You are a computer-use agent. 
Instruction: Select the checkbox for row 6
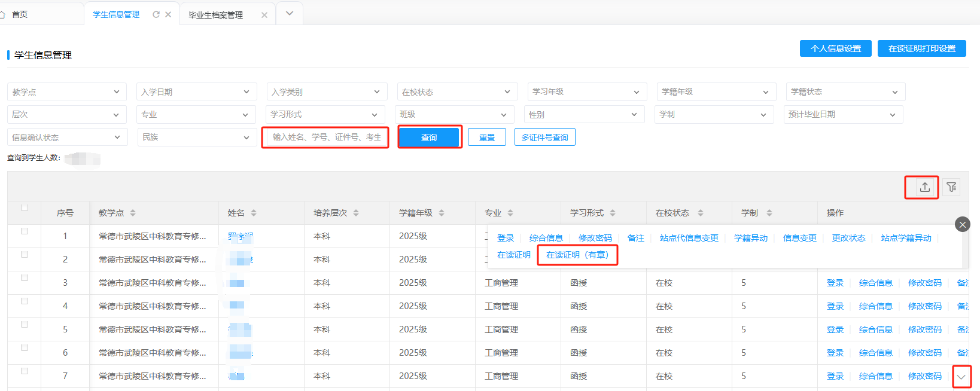click(x=25, y=347)
